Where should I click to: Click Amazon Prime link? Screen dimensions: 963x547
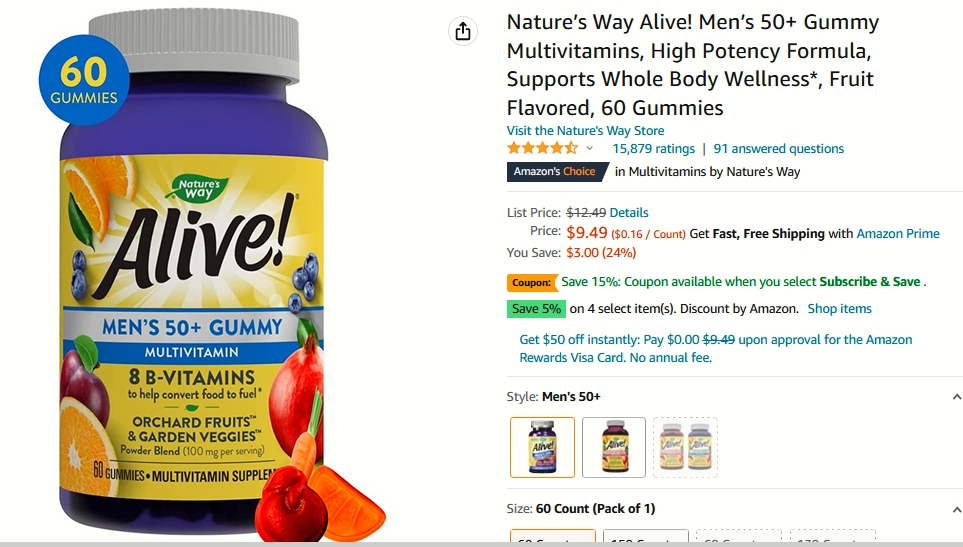point(898,233)
